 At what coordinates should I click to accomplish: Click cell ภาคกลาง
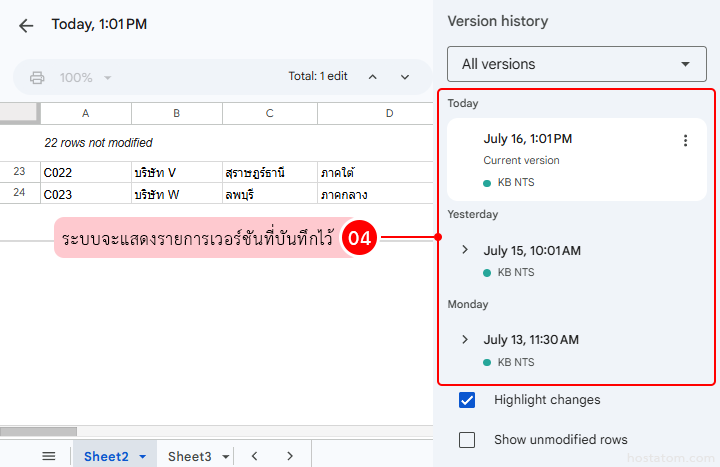(x=376, y=194)
